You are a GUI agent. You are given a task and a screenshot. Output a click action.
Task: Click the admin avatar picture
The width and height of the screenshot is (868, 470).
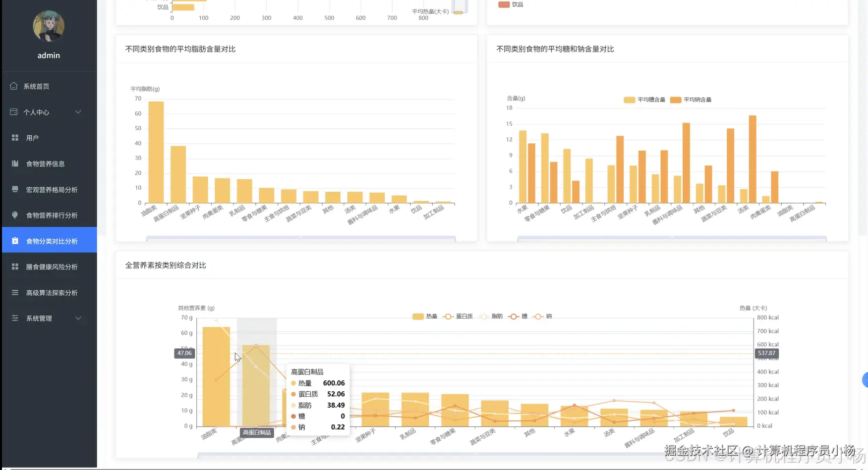pos(49,26)
